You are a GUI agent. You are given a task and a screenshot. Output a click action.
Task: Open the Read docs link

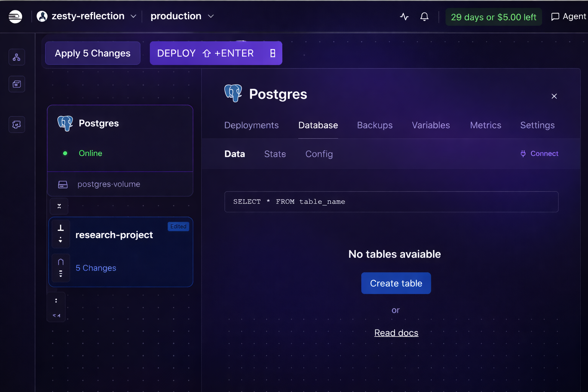396,333
